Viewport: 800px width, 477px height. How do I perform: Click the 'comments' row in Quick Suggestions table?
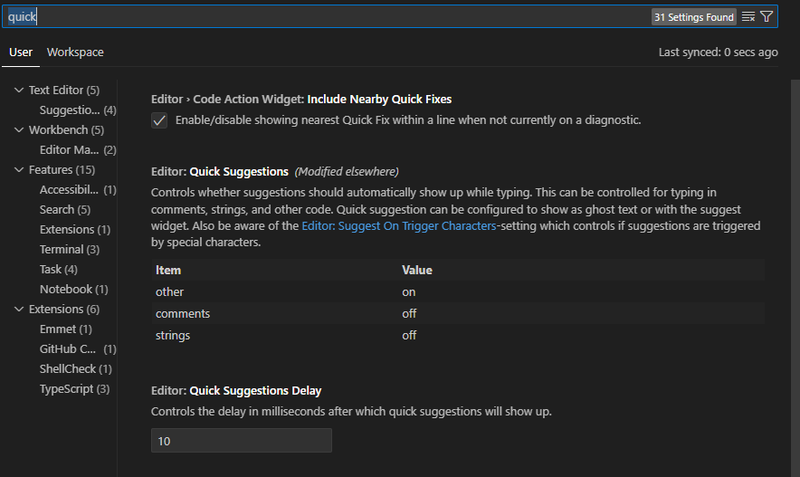pos(458,313)
